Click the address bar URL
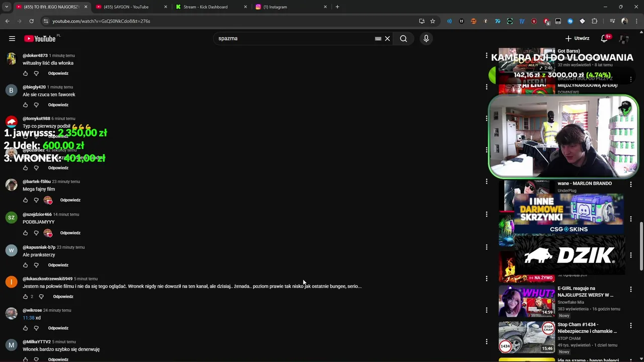 tap(101, 21)
